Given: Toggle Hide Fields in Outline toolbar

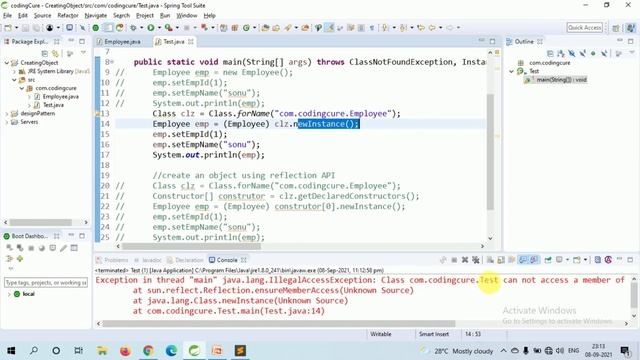Looking at the screenshot, I should 572,53.
